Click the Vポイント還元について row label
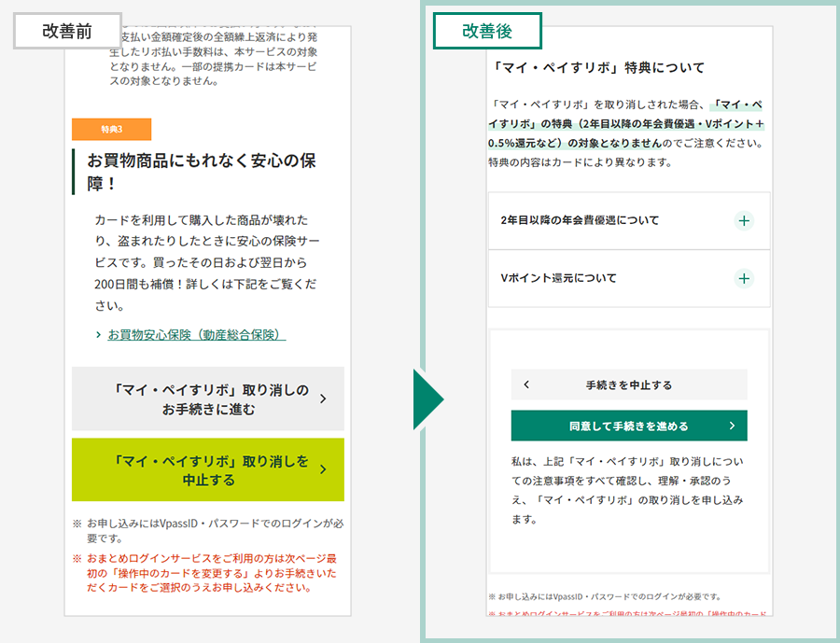The image size is (840, 643). coord(558,278)
